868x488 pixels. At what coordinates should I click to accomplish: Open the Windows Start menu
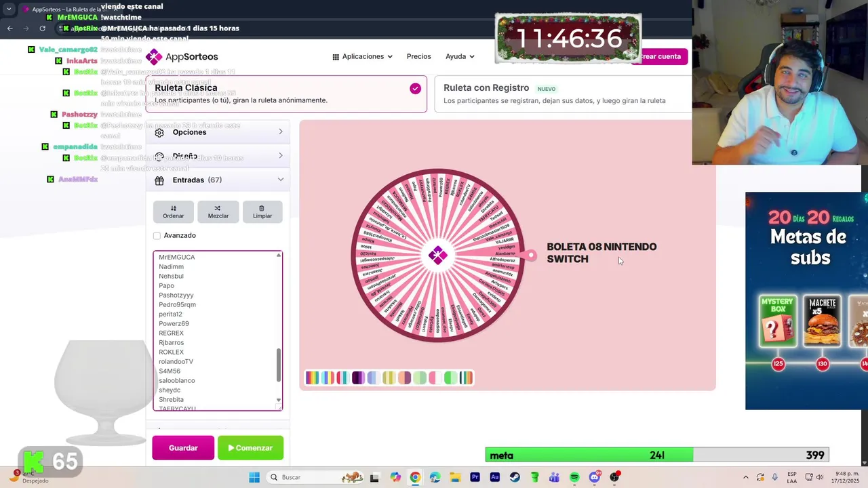click(254, 477)
